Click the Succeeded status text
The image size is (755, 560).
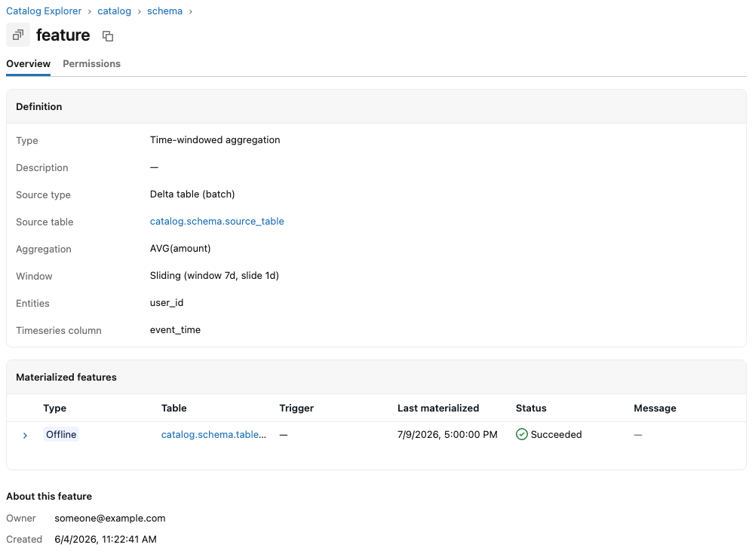(x=556, y=434)
